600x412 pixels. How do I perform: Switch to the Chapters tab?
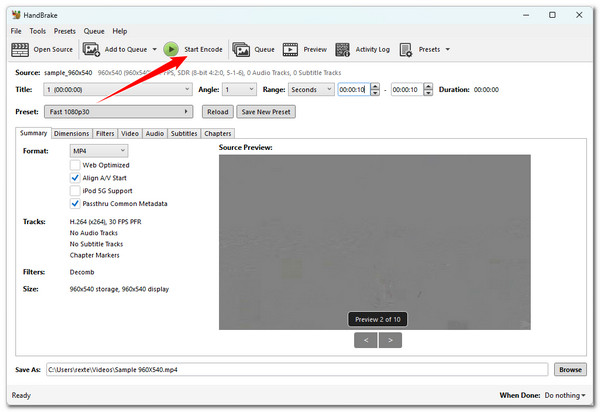click(218, 133)
